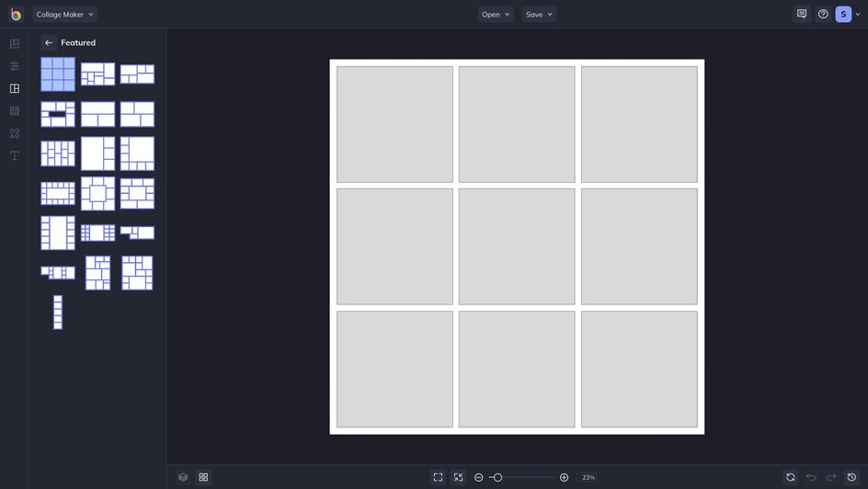Open the feedback chat bubble icon

click(802, 14)
